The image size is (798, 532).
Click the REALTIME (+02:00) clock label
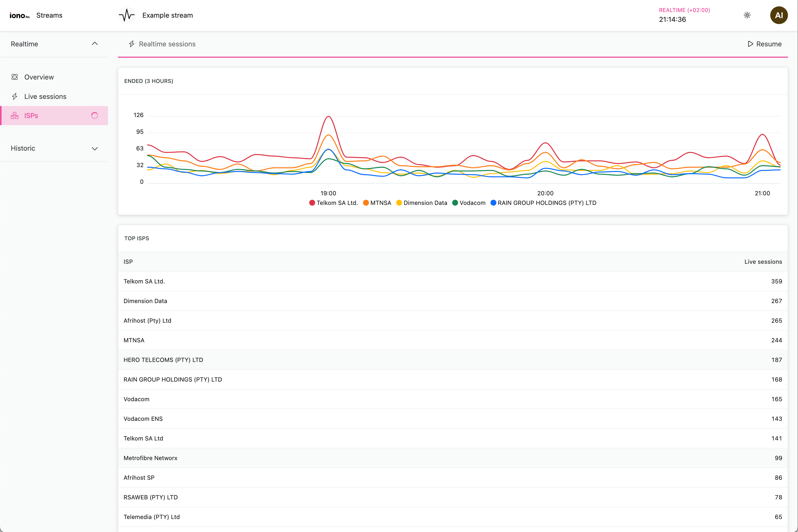pos(684,10)
